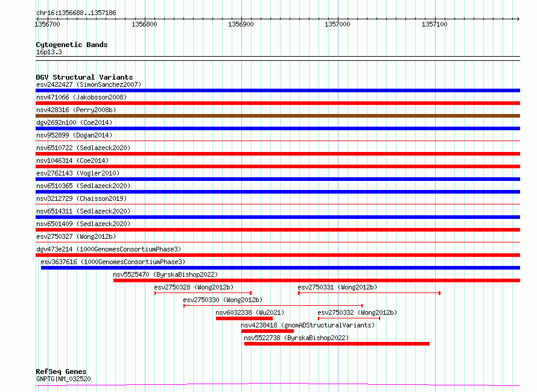Click the esv3637616 blue variant bar
This screenshot has width=537, height=392.
[x=280, y=268]
